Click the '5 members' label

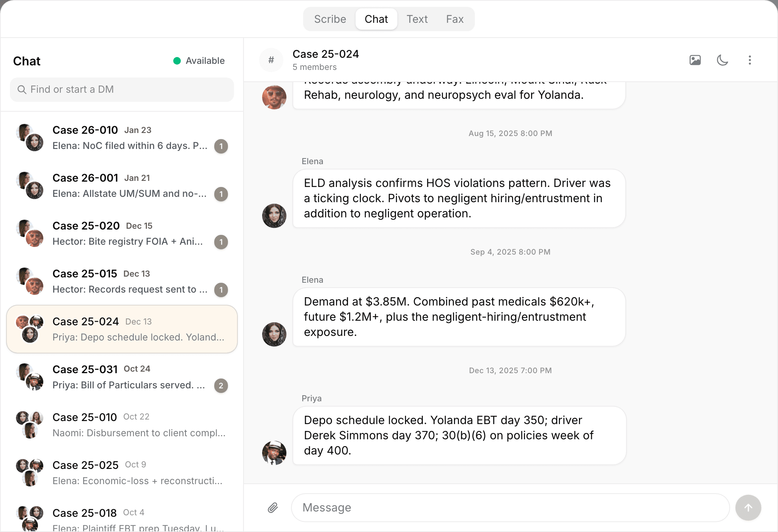pyautogui.click(x=315, y=67)
